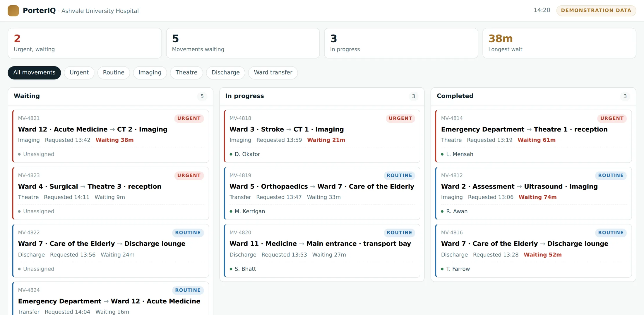644x315 pixels.
Task: Open the In progress stat card
Action: tap(401, 43)
